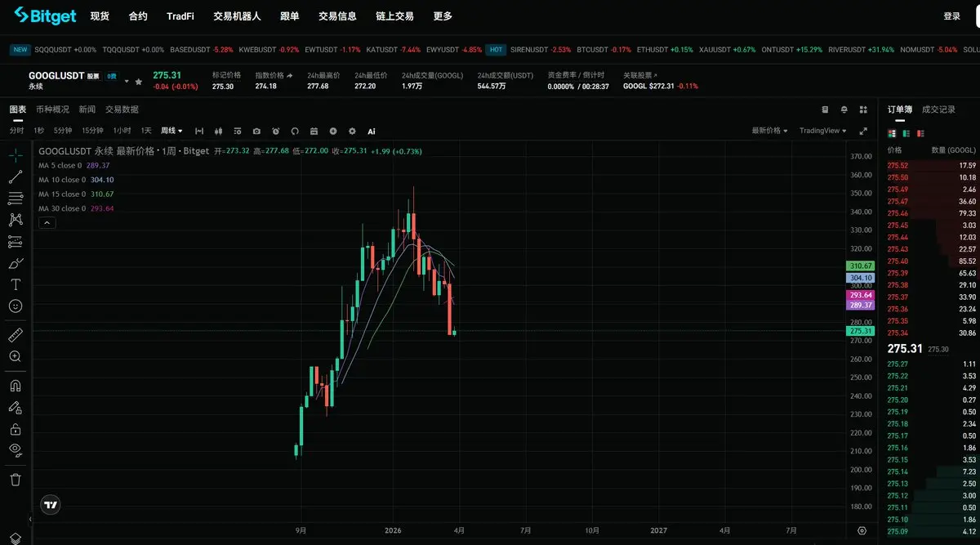Open the TradingView chart source dropdown
Screen dimensions: 980x545
pos(823,131)
